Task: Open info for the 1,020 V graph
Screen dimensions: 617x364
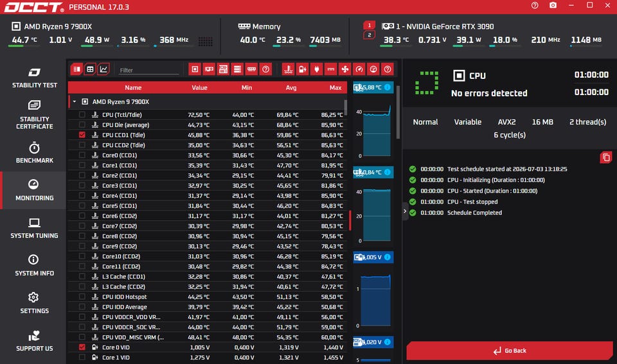Action: [x=387, y=342]
